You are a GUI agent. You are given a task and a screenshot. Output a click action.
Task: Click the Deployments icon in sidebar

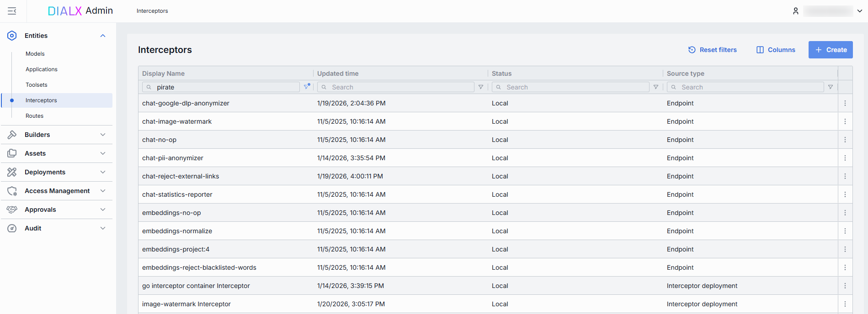coord(12,172)
